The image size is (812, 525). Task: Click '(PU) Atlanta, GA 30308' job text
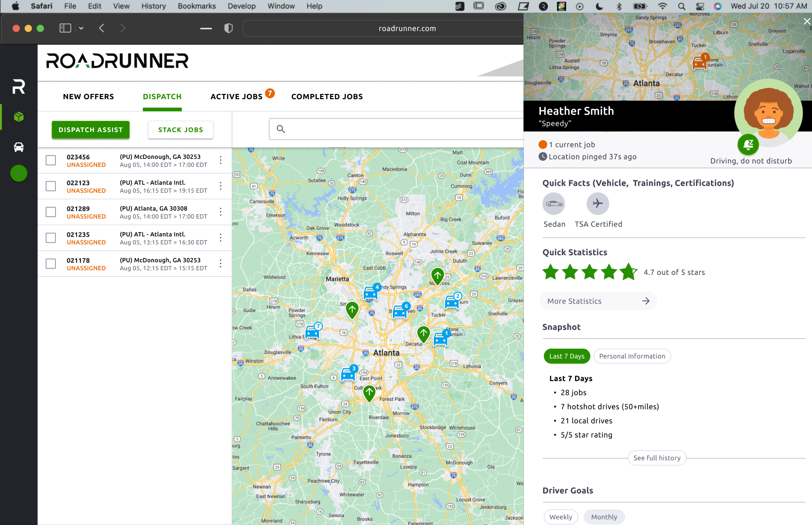click(x=154, y=208)
